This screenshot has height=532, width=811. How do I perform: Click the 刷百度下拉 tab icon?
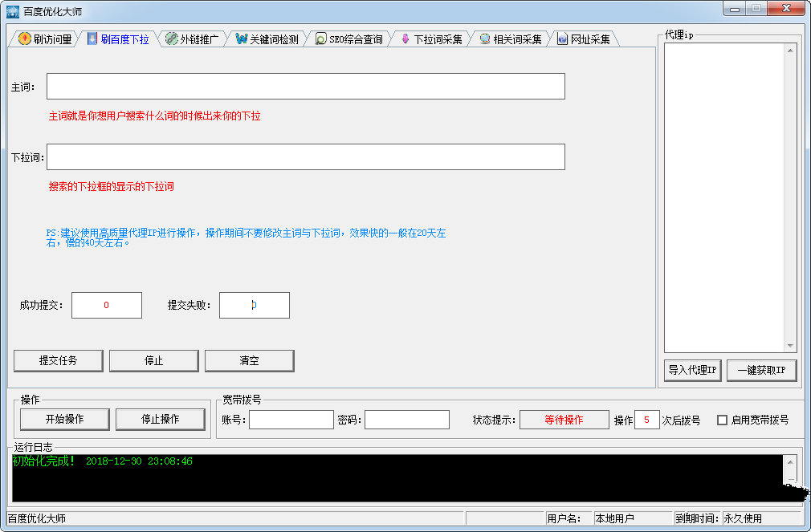point(92,39)
